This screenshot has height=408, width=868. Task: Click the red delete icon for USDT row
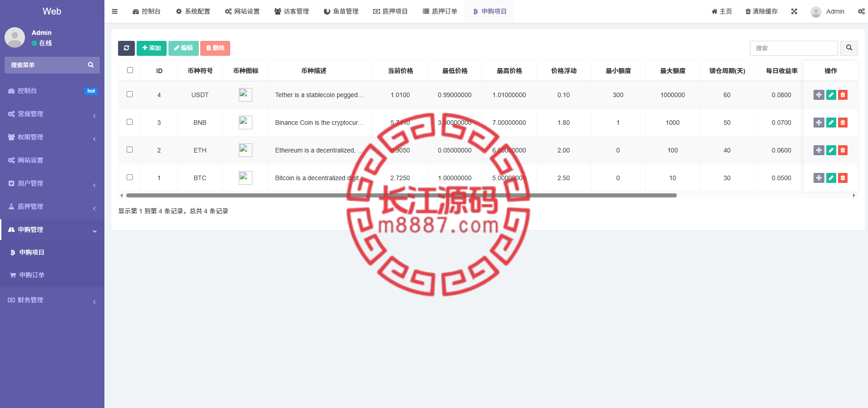click(843, 95)
